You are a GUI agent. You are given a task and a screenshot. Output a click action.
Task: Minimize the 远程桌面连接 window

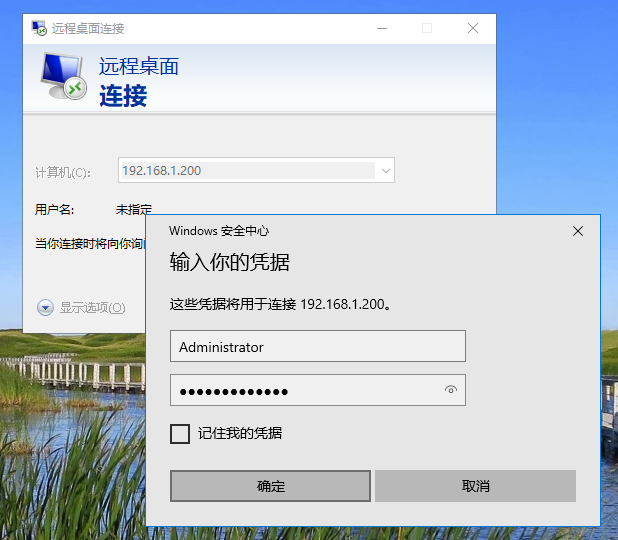(381, 28)
